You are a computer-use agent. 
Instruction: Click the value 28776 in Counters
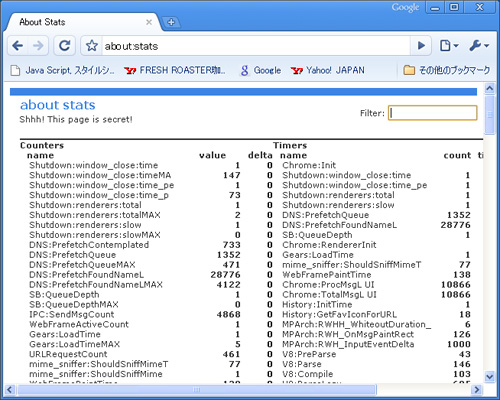point(225,275)
